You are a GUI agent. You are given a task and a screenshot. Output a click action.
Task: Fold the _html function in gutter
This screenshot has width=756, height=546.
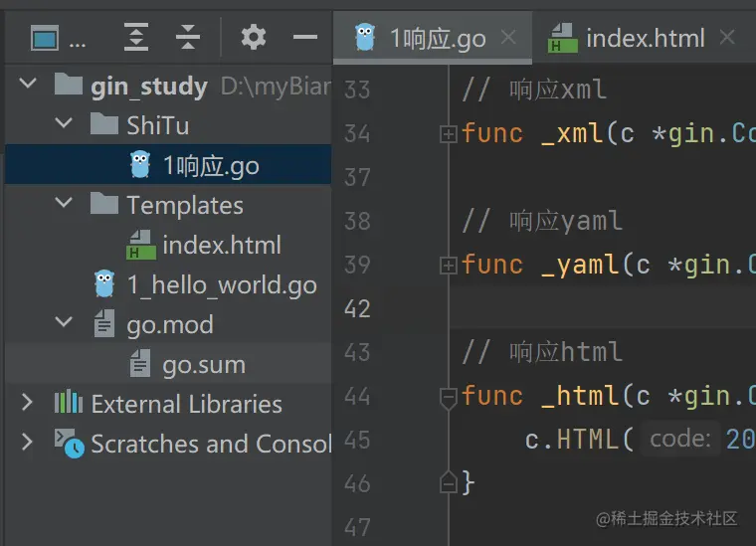coord(448,397)
